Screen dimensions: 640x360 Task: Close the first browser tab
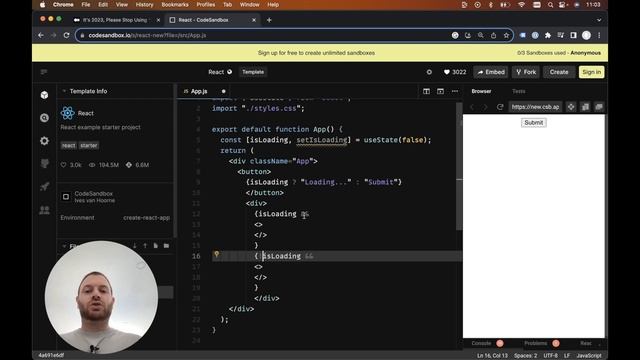pos(158,20)
